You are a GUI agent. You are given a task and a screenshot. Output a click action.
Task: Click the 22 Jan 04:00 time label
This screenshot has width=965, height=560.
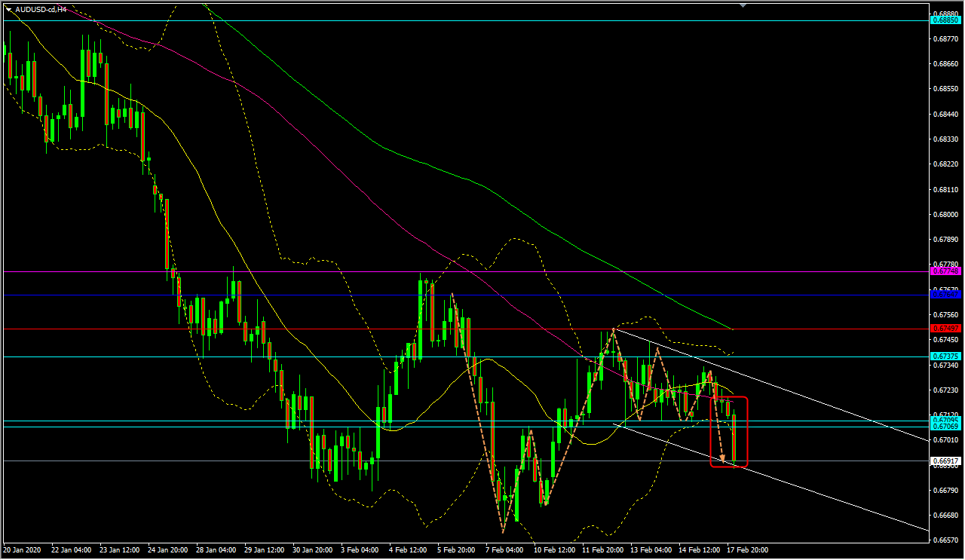click(72, 550)
